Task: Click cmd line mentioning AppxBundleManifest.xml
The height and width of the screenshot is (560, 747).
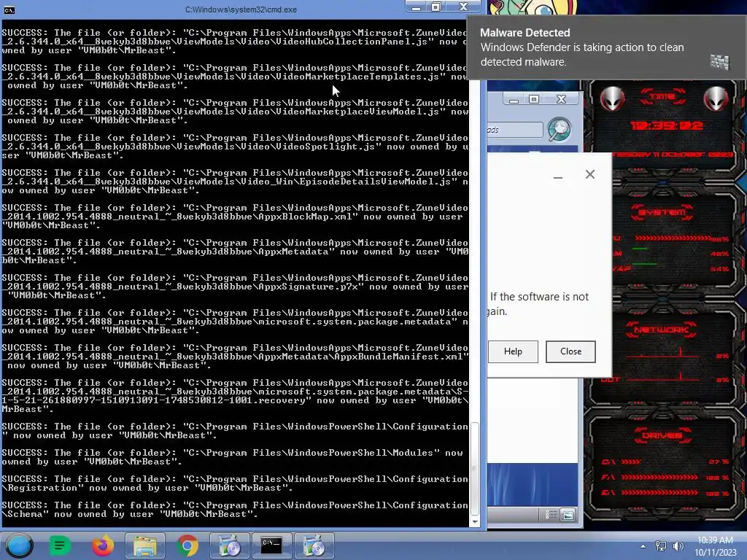Action: [x=235, y=357]
